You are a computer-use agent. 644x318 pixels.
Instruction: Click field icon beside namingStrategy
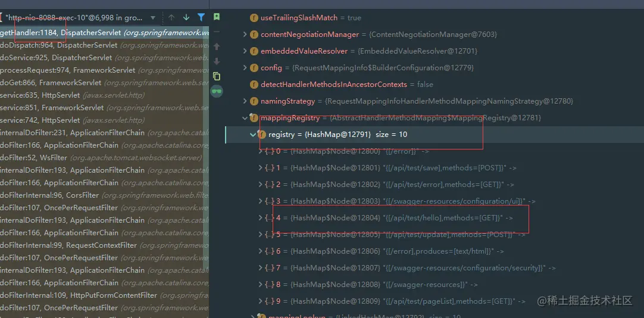click(254, 101)
